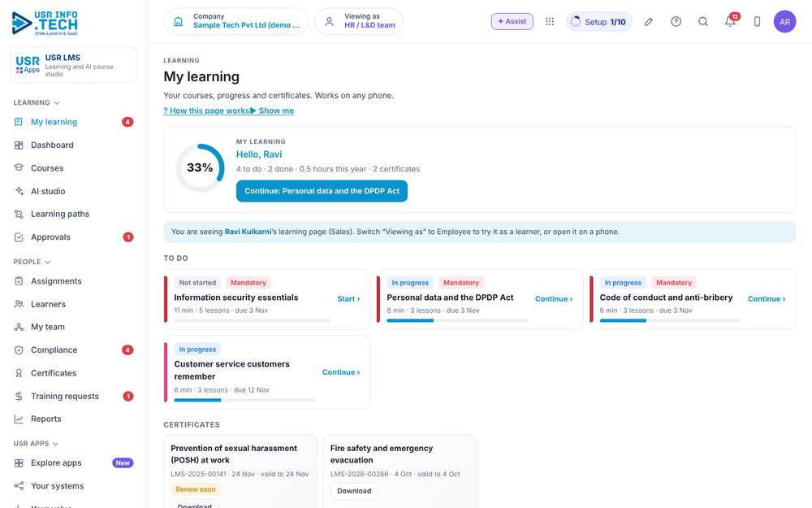Open the Reports page
This screenshot has height=508, width=812.
coord(73,419)
